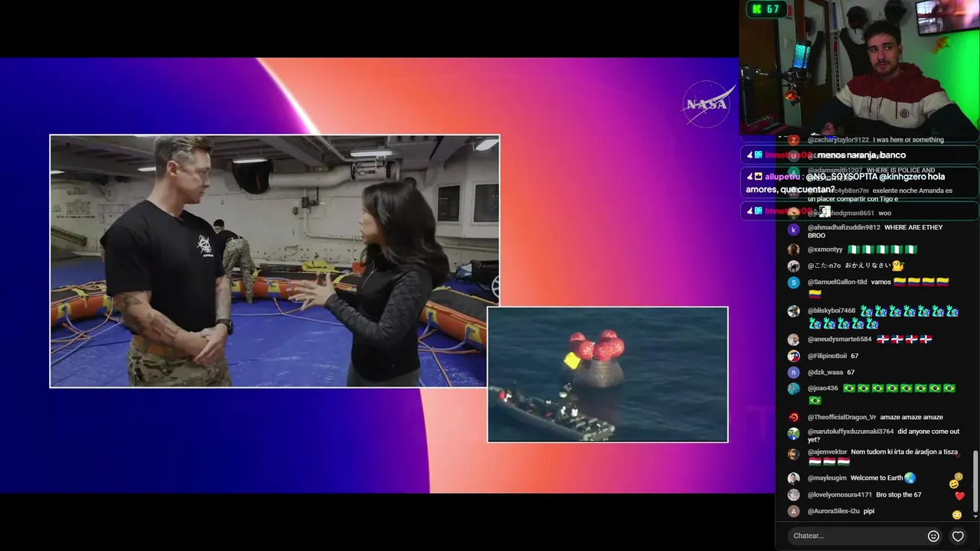Open @こた-n7o's avatar in chat
Image resolution: width=980 pixels, height=551 pixels.
point(793,266)
